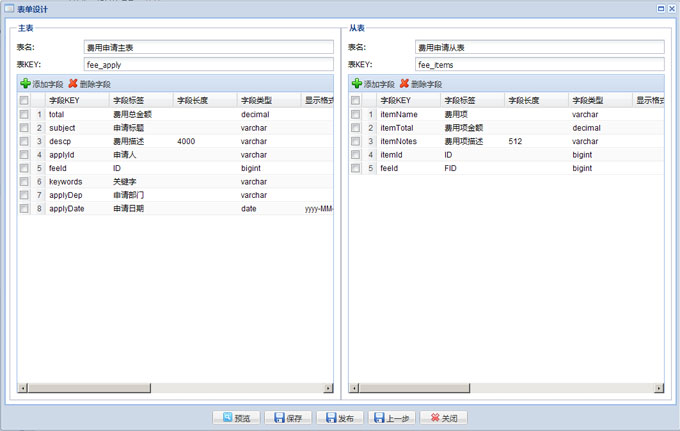Click the 发布 publish button
The image size is (680, 431).
point(340,418)
